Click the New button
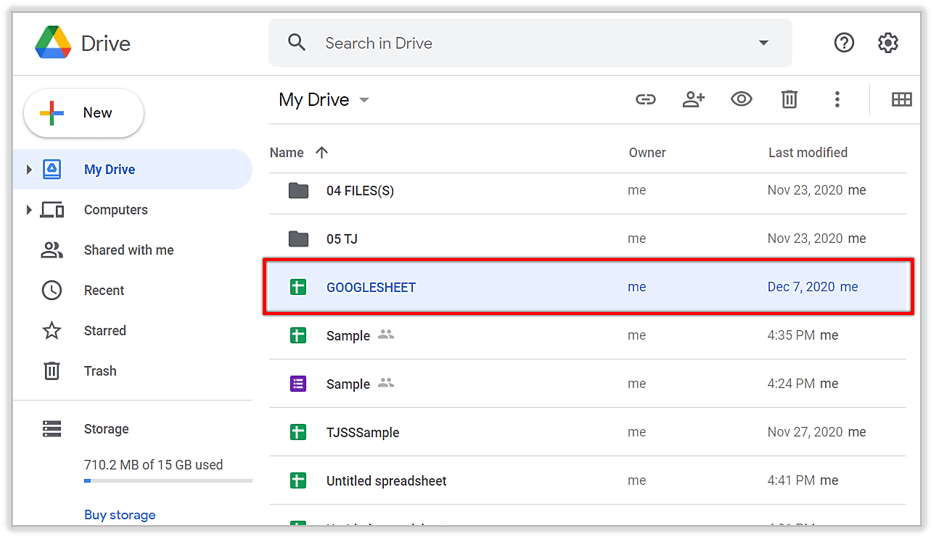Screen dimensions: 933x538 [x=84, y=113]
